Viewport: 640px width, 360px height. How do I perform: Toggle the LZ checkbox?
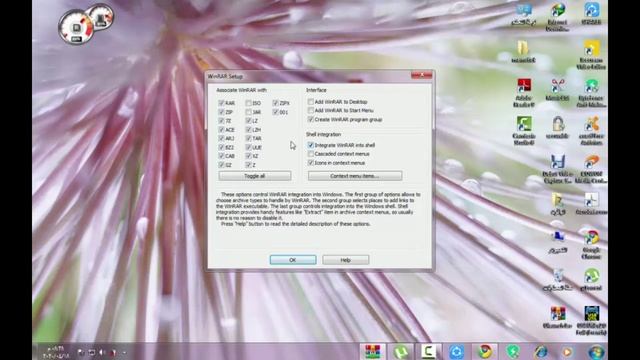pyautogui.click(x=248, y=121)
